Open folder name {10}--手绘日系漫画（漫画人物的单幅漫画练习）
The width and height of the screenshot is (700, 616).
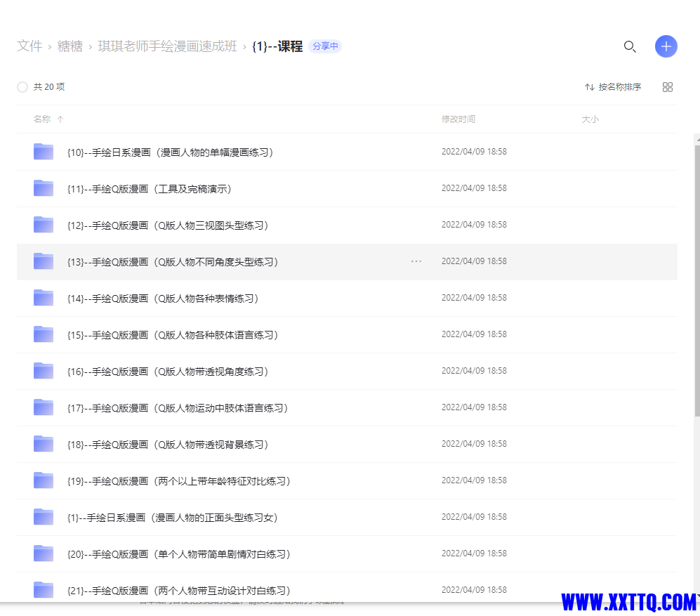pos(170,152)
